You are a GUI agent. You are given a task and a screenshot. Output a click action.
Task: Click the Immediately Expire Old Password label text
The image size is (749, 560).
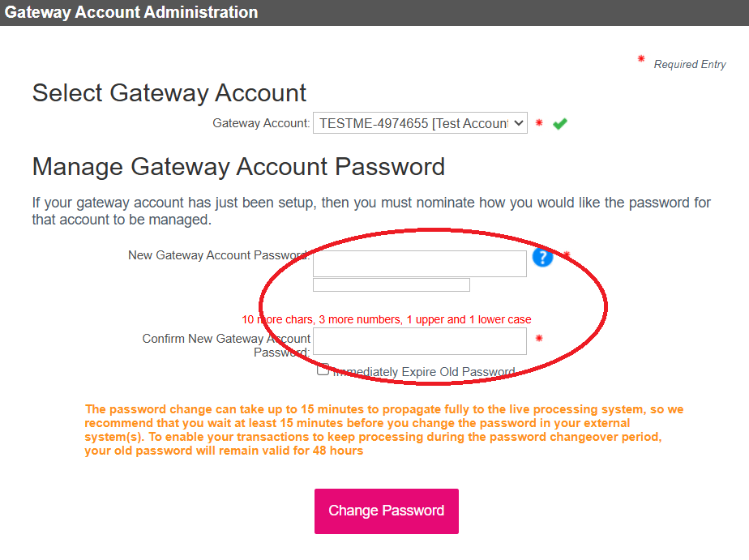(x=423, y=372)
